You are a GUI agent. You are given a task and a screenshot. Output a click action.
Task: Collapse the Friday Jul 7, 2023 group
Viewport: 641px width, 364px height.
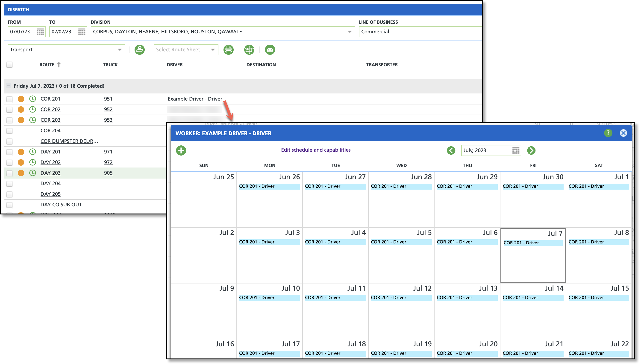[x=9, y=86]
